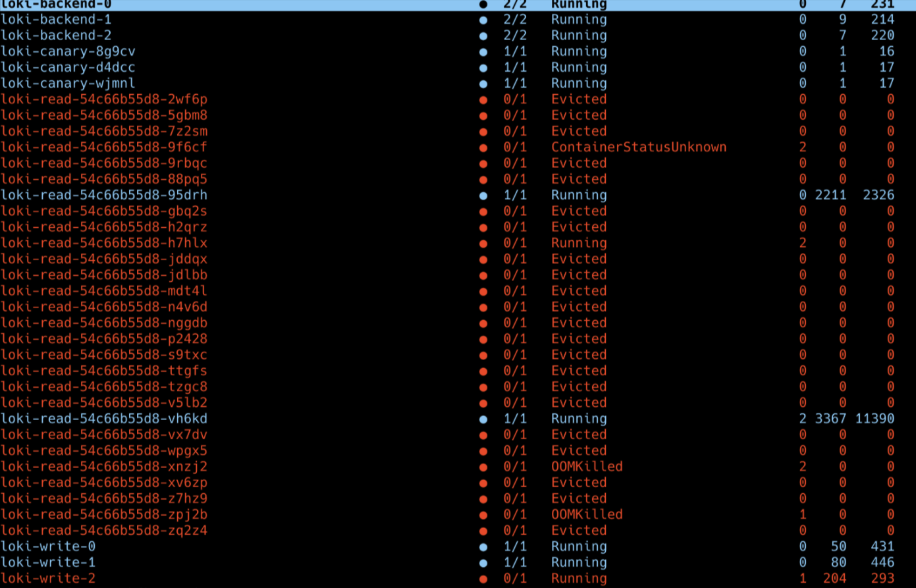Screen dimensions: 916x588
Task: Select pod loki-read-54c66b55d8-88pq5
Action: (104, 179)
